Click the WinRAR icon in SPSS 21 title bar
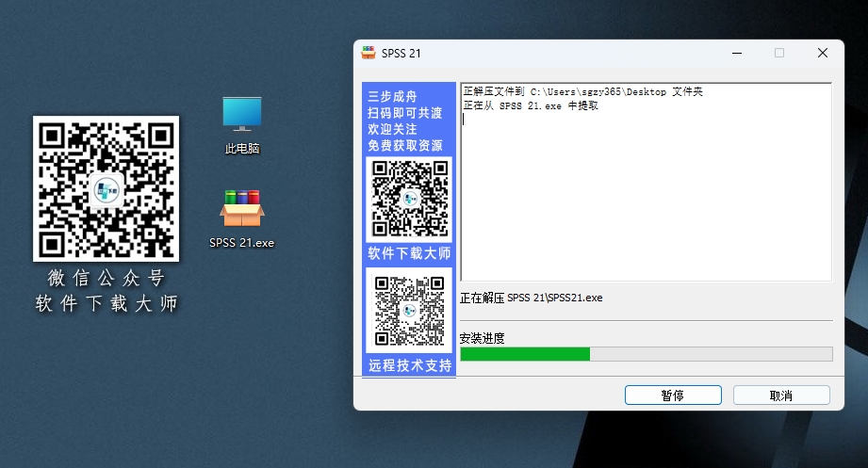Image resolution: width=868 pixels, height=468 pixels. tap(368, 53)
